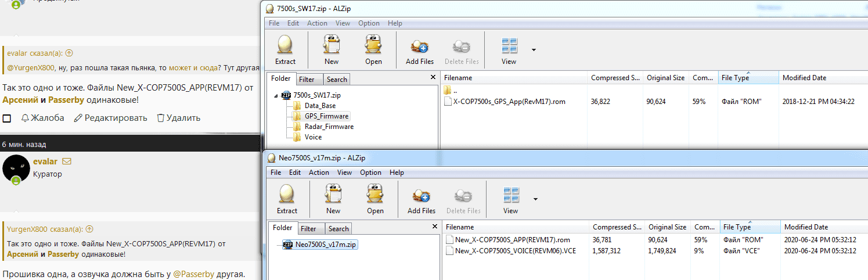Open Edit menu in 7500s_SW17.zip window
The image size is (868, 280).
pos(293,23)
